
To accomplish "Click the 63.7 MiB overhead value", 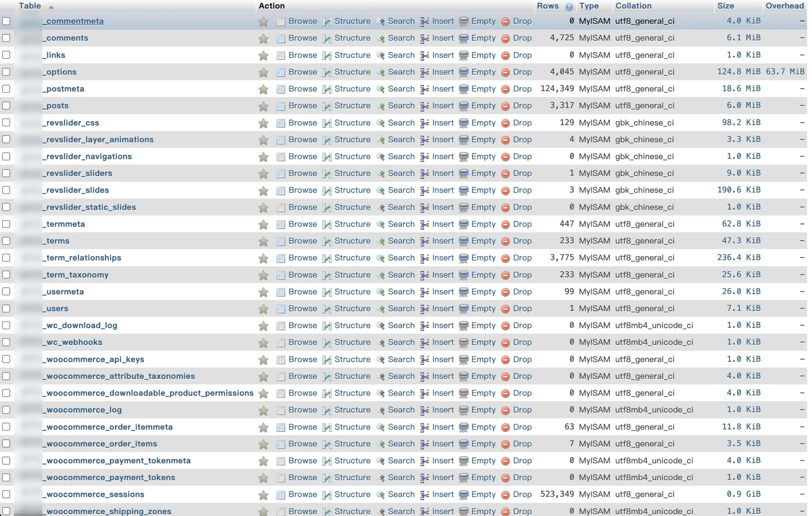I will (785, 71).
